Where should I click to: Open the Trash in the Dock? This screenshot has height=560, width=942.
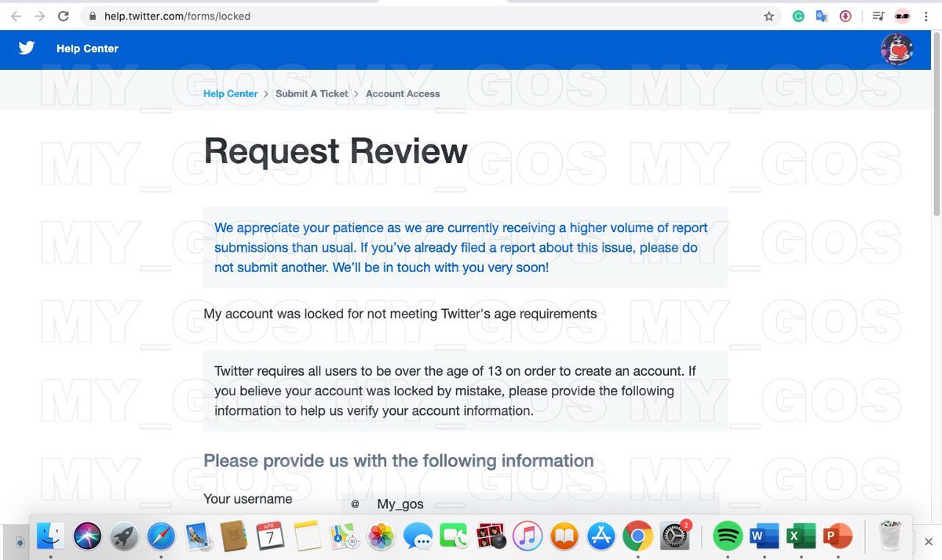[890, 536]
